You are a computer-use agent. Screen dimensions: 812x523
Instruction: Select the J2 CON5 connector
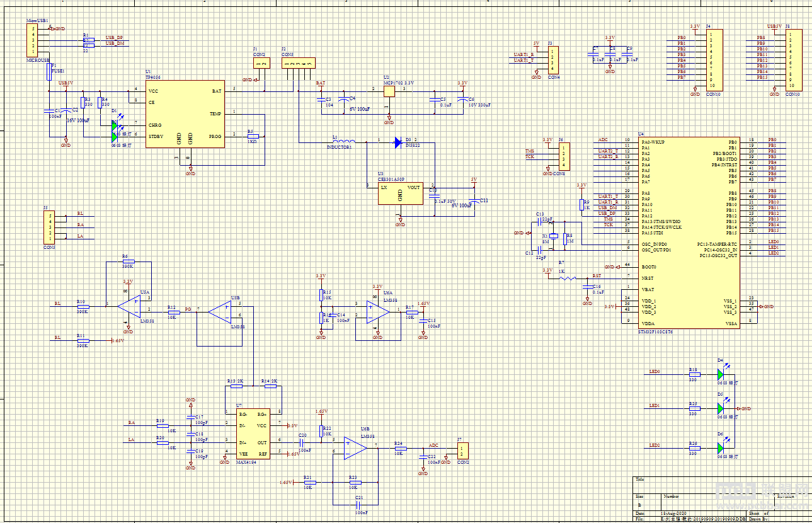[x=298, y=62]
